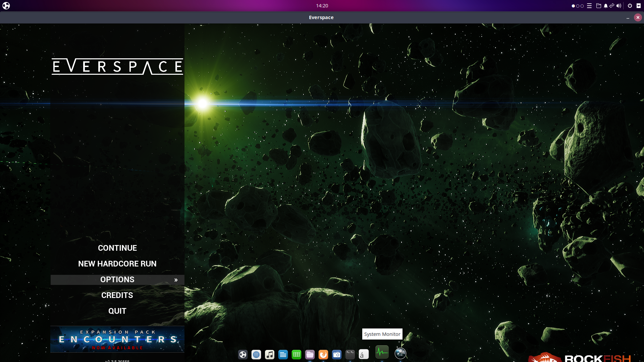Expand the OPTIONS submenu arrow
644x362 pixels.
click(x=176, y=280)
